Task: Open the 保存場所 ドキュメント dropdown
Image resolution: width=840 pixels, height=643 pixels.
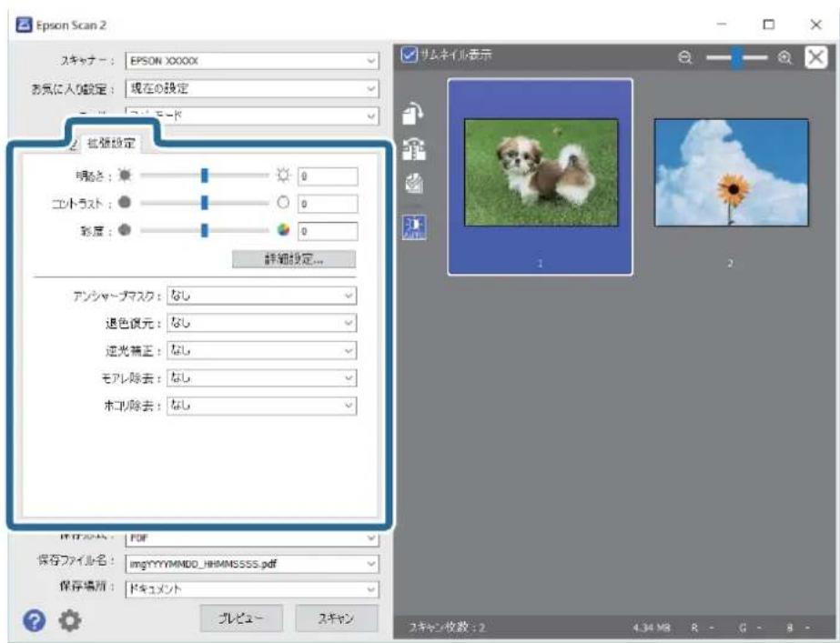Action: click(x=252, y=589)
